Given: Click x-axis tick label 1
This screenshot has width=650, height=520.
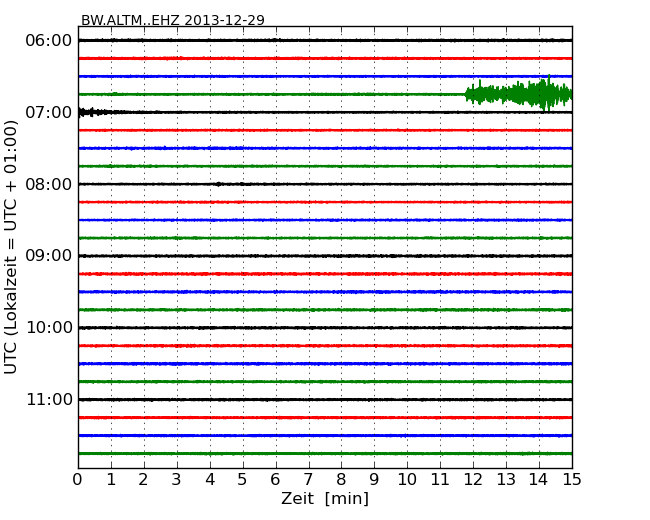Looking at the screenshot, I should coord(111,480).
